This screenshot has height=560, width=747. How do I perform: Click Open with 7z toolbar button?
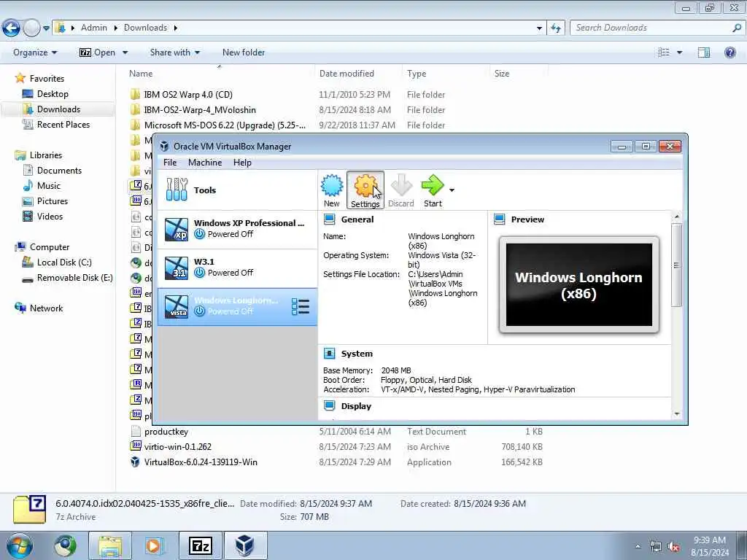click(98, 52)
